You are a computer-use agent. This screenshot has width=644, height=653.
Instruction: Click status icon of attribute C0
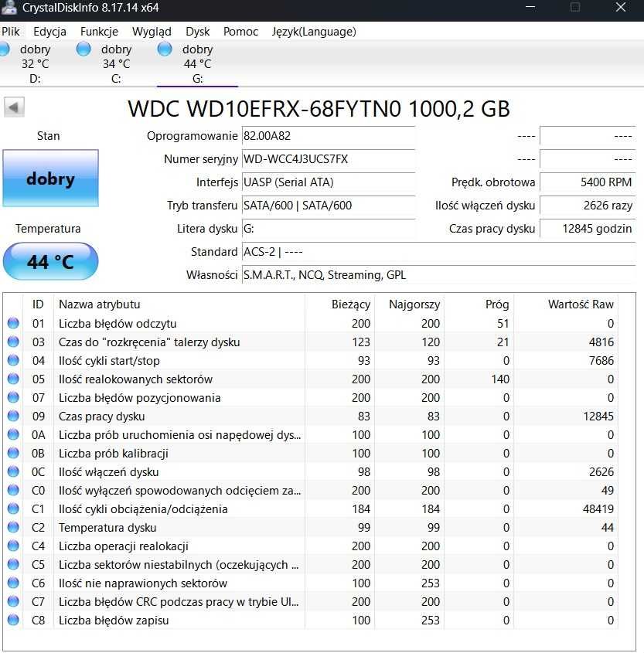(13, 490)
